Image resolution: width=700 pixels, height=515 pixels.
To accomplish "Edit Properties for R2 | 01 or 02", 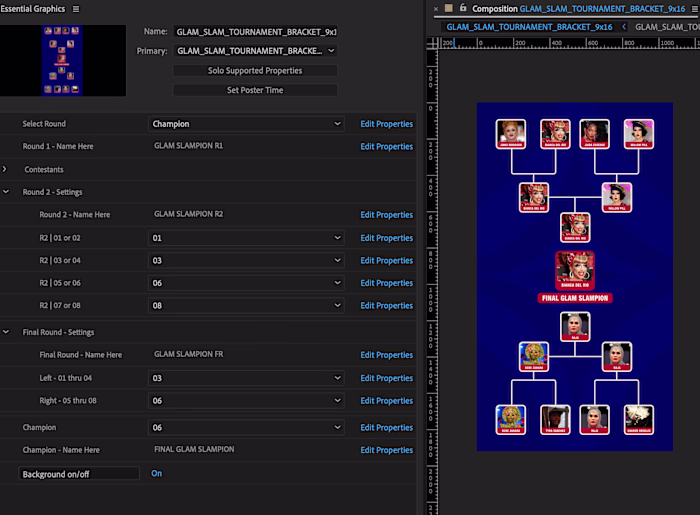I will (x=387, y=238).
